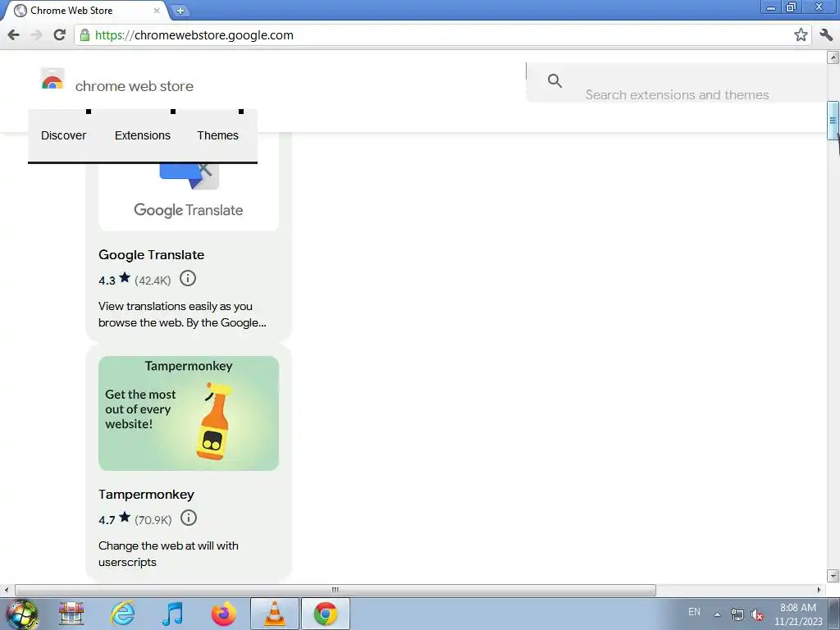The width and height of the screenshot is (840, 630).
Task: Reload the Chrome Web Store page
Action: pyautogui.click(x=59, y=35)
